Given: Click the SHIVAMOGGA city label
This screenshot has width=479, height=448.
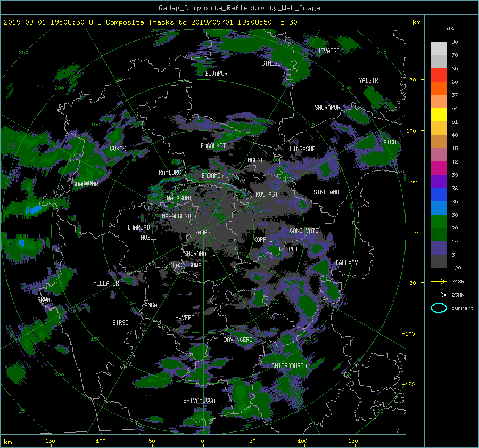Looking at the screenshot, I should 199,401.
